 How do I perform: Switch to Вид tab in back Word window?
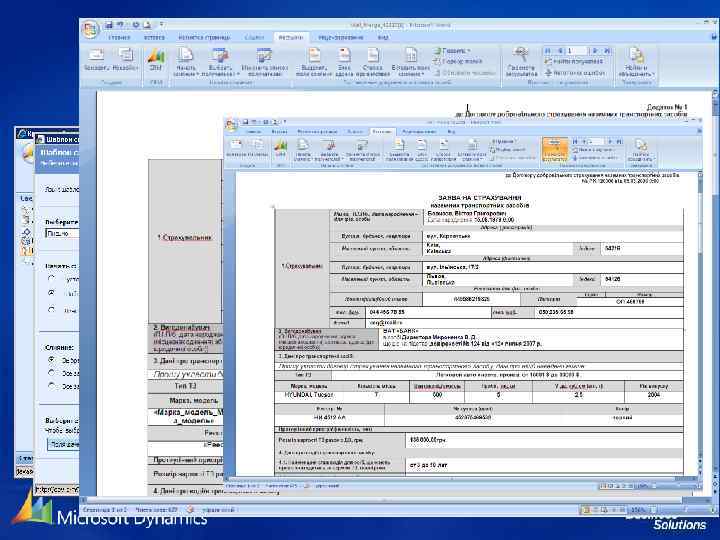[383, 38]
